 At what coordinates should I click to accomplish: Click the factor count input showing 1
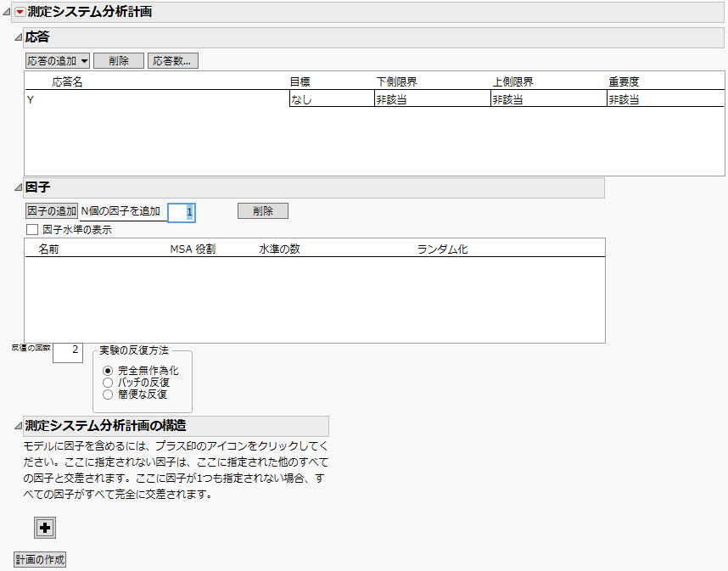(x=183, y=212)
